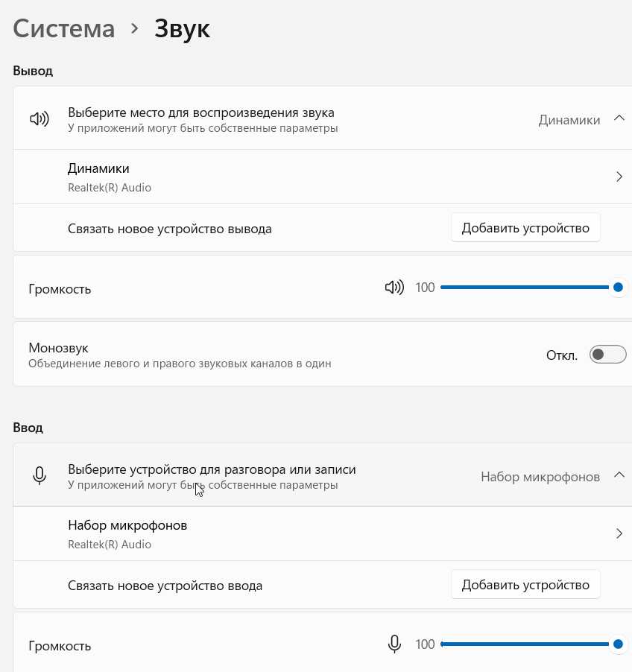Click the output Громкость label
632x672 pixels.
pyautogui.click(x=60, y=289)
